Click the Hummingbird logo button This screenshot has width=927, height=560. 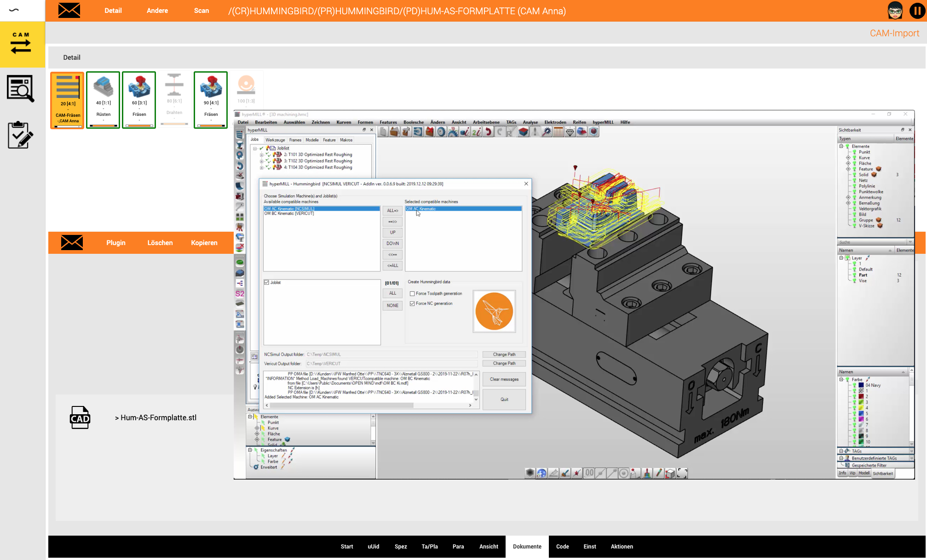(x=494, y=311)
